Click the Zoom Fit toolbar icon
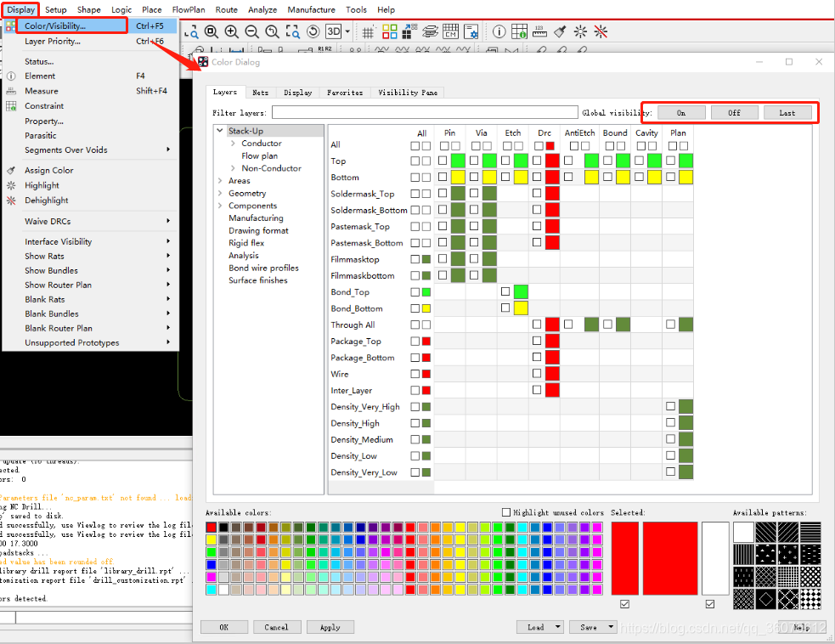 coord(212,32)
